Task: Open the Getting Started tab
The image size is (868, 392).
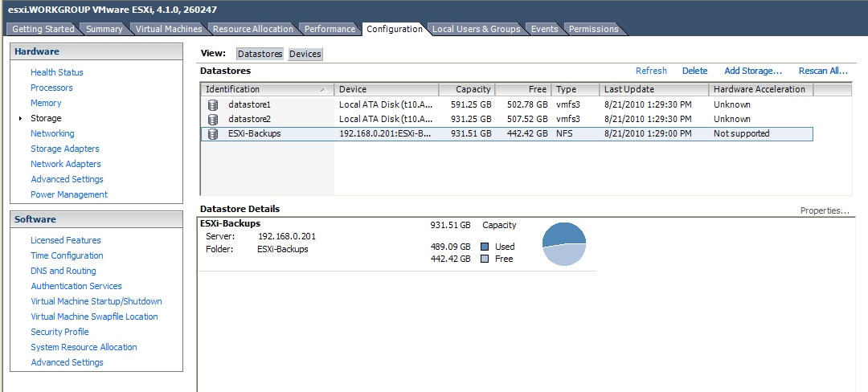Action: (43, 29)
